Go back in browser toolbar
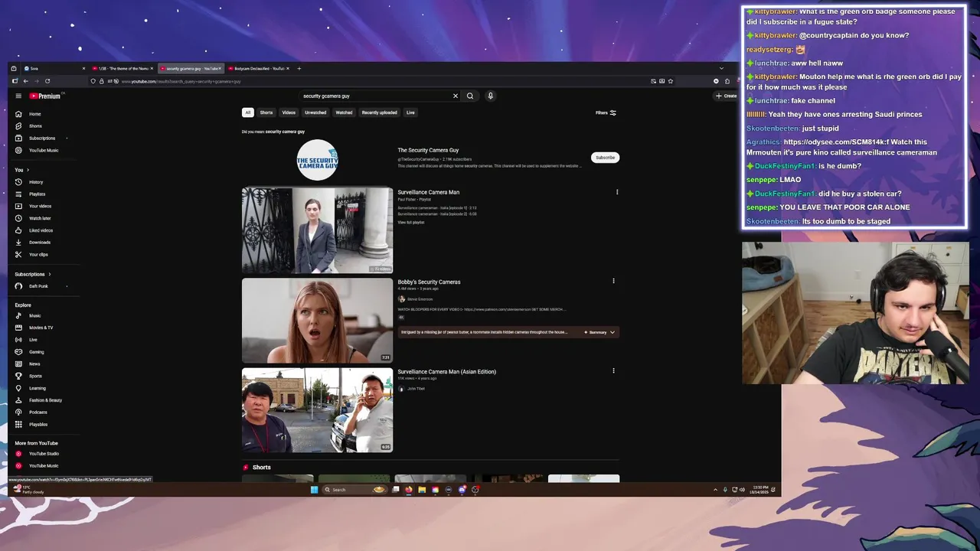 pos(25,81)
